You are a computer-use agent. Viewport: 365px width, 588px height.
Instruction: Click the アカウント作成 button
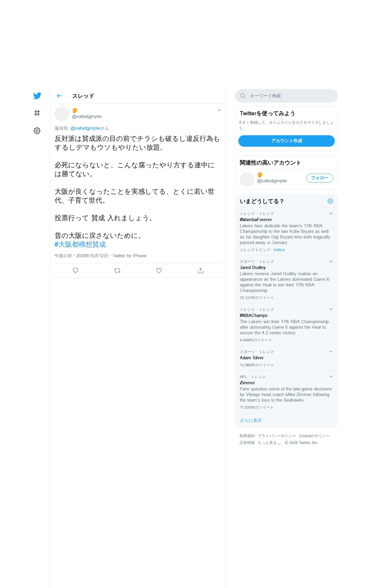click(287, 141)
